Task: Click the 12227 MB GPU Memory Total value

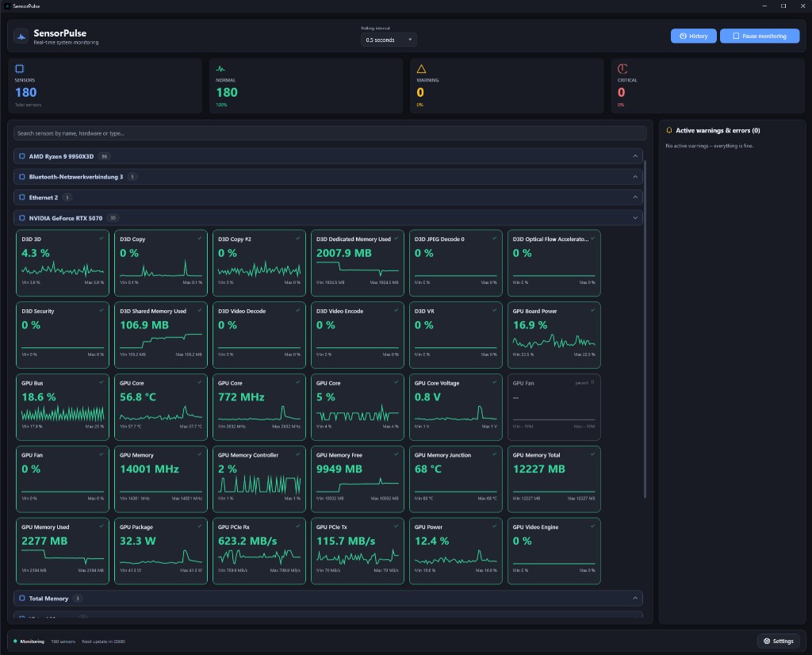Action: [538, 469]
